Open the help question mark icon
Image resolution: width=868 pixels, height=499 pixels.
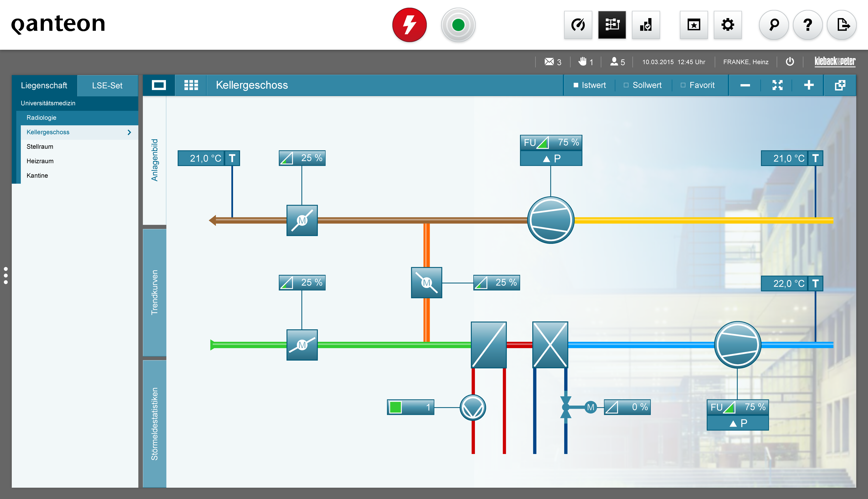click(x=808, y=25)
